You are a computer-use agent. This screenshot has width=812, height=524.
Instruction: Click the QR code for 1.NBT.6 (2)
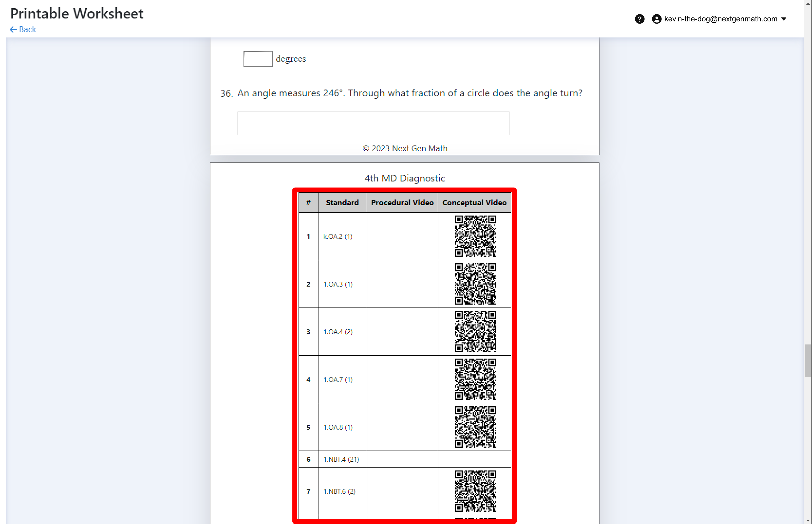tap(475, 491)
